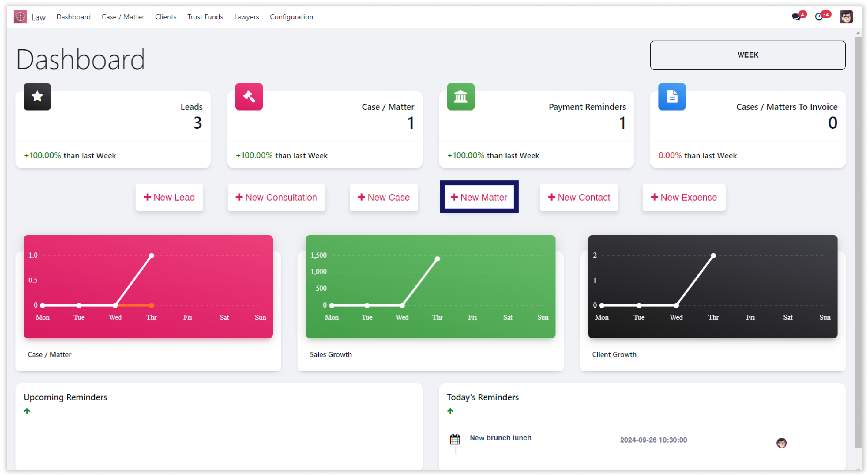The image size is (868, 476).
Task: Click the Payment Reminders bank icon
Action: pos(460,97)
